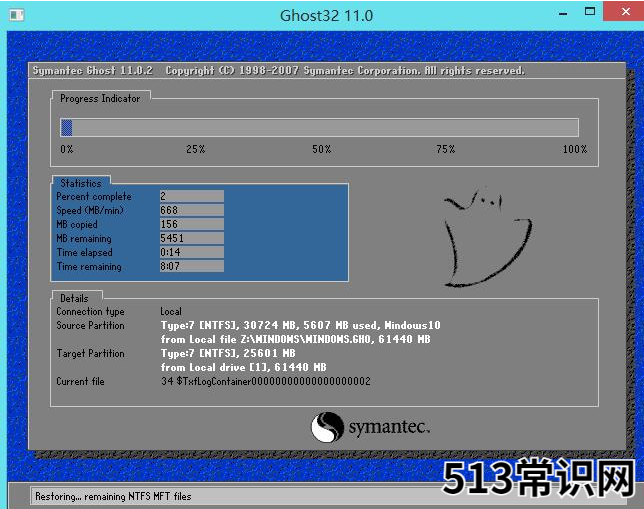This screenshot has height=509, width=644.
Task: Click the MB remaining label
Action: pyautogui.click(x=84, y=239)
